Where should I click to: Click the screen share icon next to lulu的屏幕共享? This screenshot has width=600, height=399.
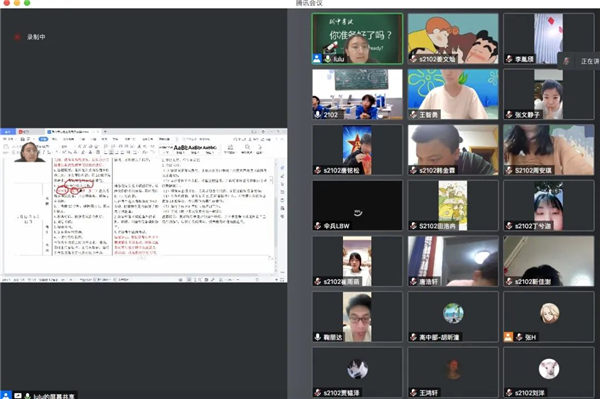18,395
